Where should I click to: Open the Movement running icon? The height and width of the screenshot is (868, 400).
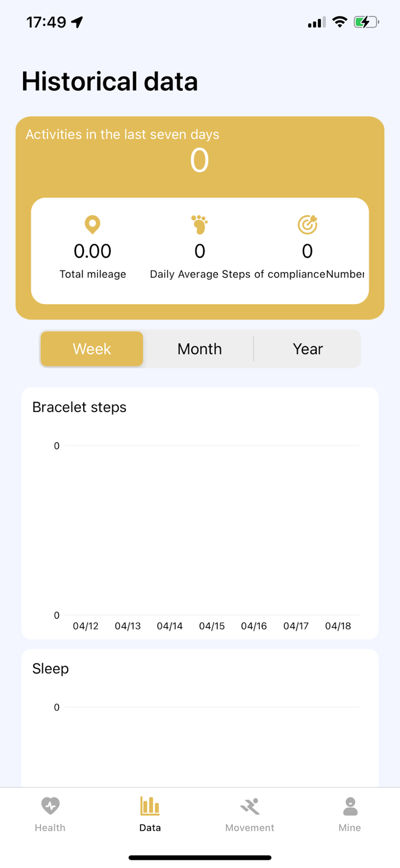tap(250, 805)
